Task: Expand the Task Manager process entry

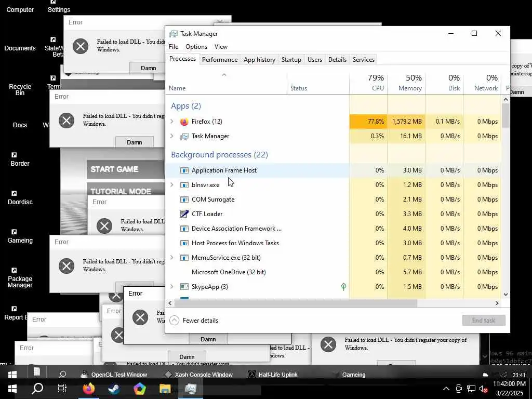Action: point(171,136)
